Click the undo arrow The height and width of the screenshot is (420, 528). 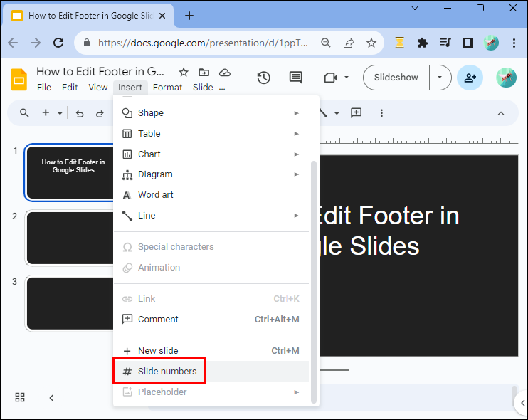tap(80, 113)
